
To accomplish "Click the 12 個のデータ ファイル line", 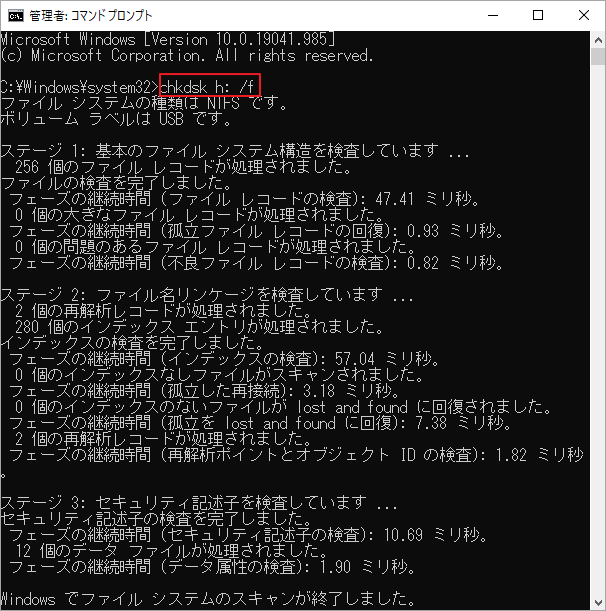I will pyautogui.click(x=171, y=551).
